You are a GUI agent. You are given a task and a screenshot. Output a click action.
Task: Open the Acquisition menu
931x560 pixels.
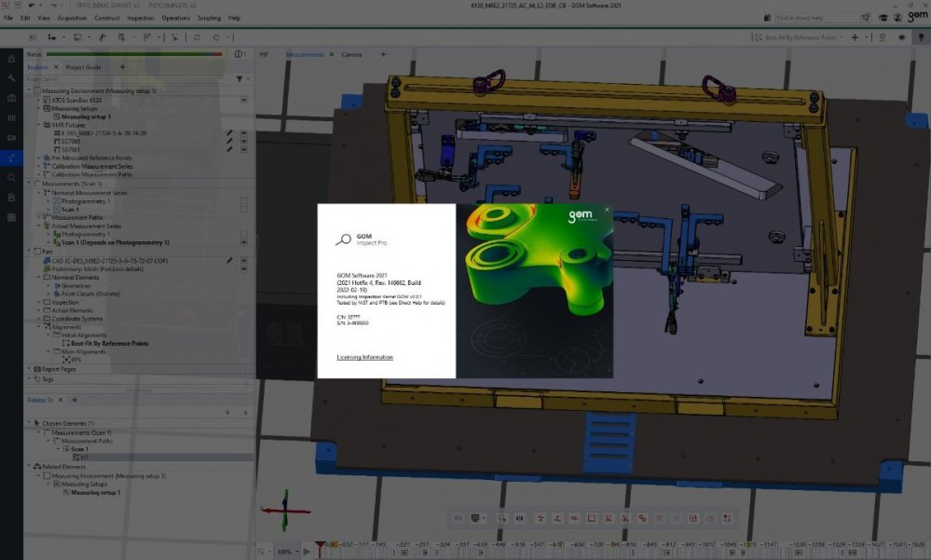(x=72, y=18)
